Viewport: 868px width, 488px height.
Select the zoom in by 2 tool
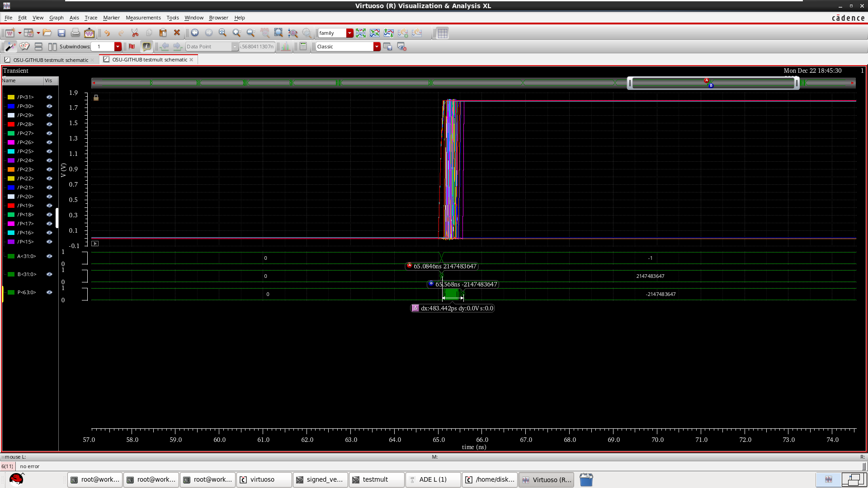(x=236, y=33)
